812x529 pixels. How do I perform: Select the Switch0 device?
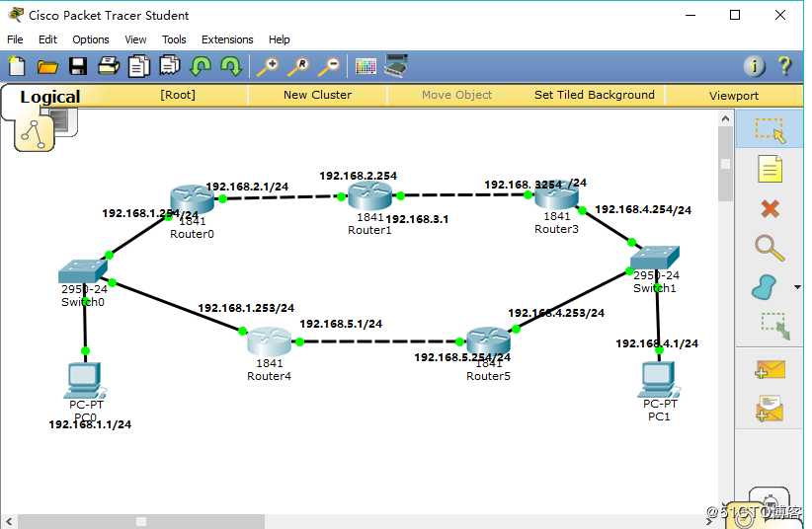(83, 271)
